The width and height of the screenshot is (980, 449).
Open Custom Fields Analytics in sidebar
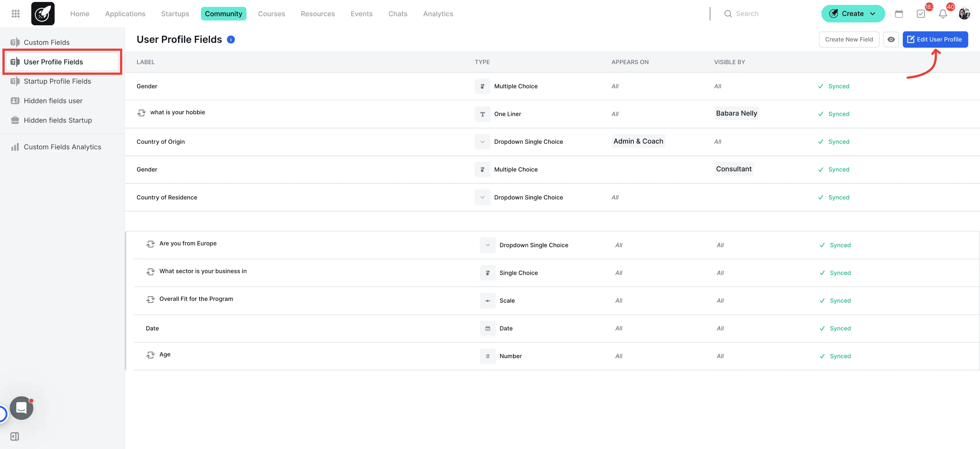pos(62,147)
